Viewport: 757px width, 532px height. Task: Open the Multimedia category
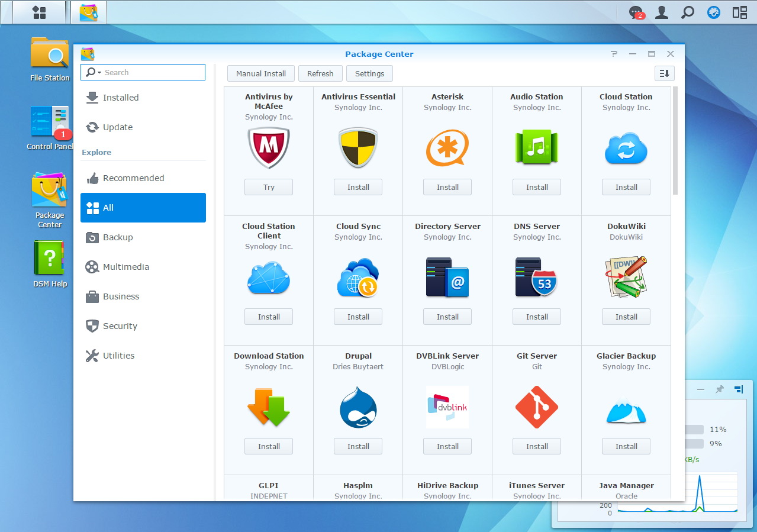(x=143, y=267)
